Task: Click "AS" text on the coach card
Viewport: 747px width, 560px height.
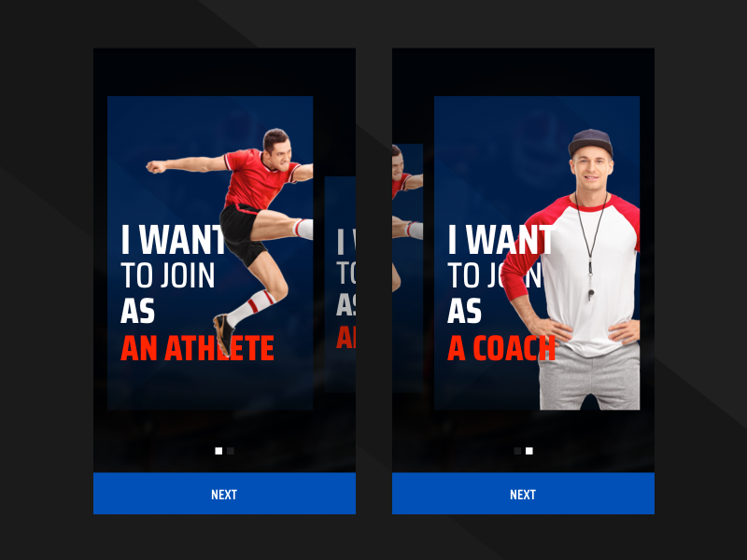Action: [464, 311]
